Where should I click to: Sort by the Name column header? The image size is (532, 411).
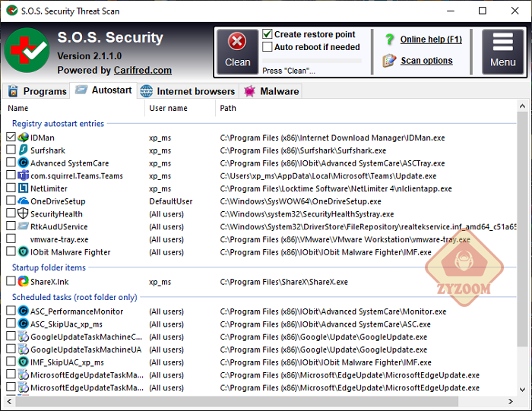point(74,108)
